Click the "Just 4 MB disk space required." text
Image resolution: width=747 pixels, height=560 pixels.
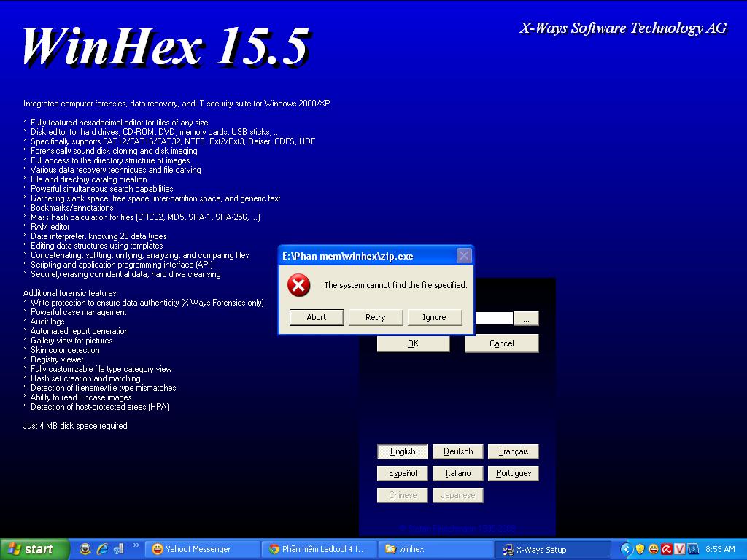(x=76, y=426)
